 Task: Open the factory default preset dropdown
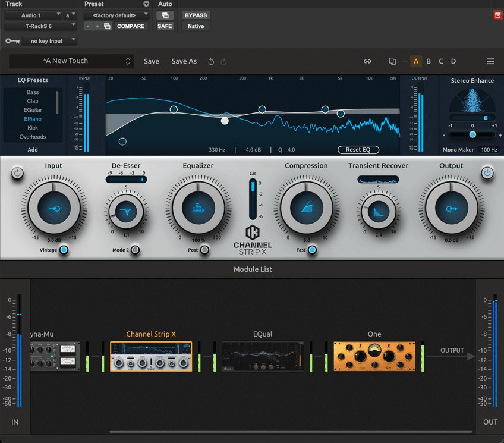click(116, 14)
